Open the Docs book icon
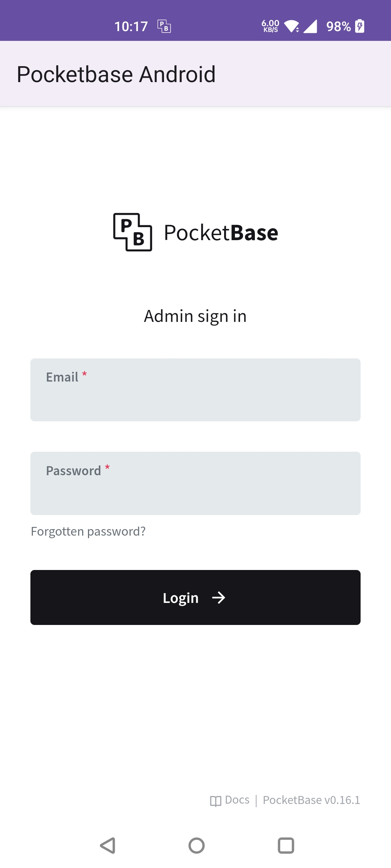This screenshot has height=868, width=391. (x=215, y=800)
